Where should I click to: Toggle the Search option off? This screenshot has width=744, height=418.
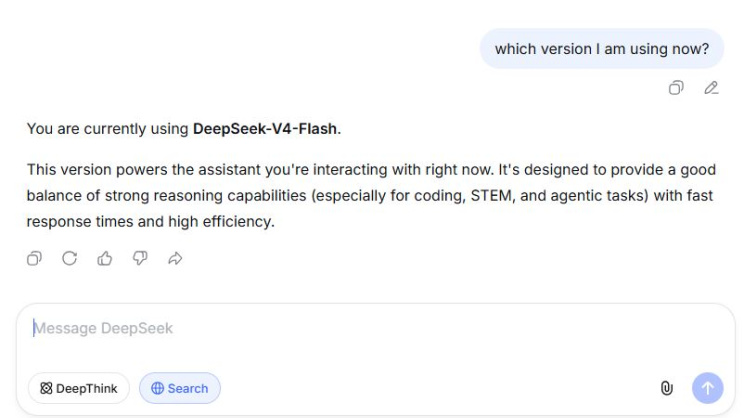pyautogui.click(x=180, y=388)
